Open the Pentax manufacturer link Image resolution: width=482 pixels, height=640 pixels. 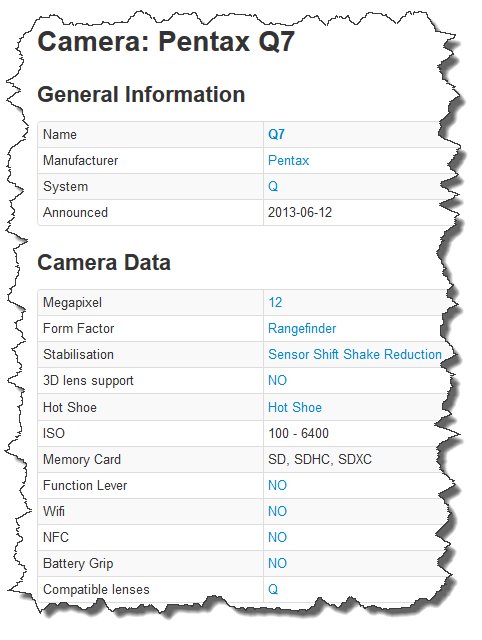pyautogui.click(x=288, y=160)
